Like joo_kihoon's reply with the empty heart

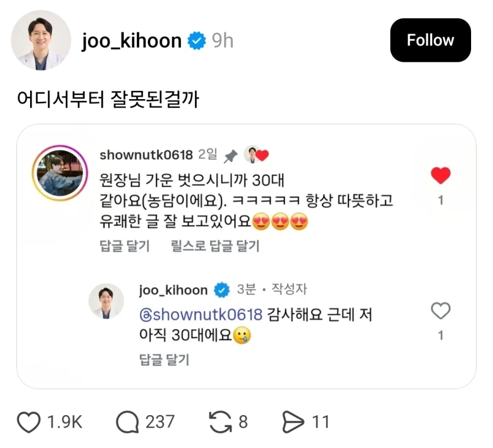coord(440,311)
